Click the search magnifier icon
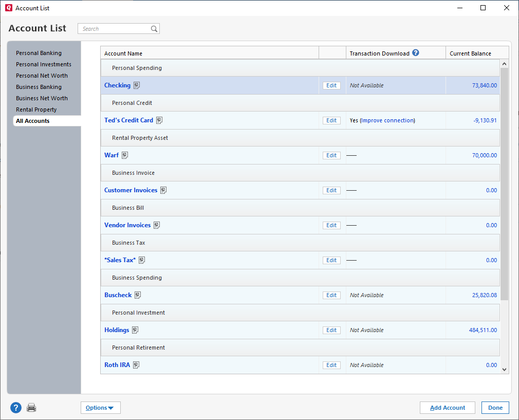 [154, 29]
